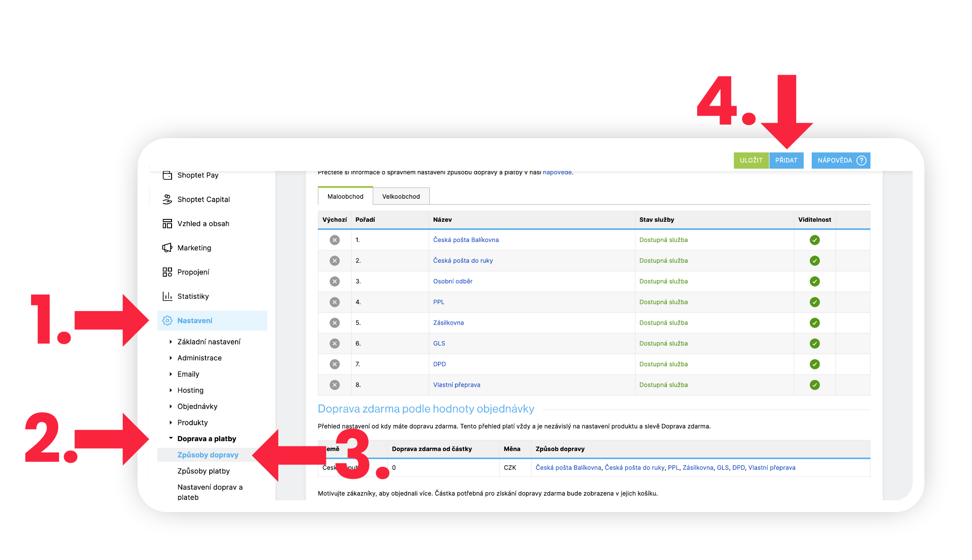Viewport: 972px width, 560px height.
Task: Open the nápovědě link in intro text
Action: tap(557, 172)
